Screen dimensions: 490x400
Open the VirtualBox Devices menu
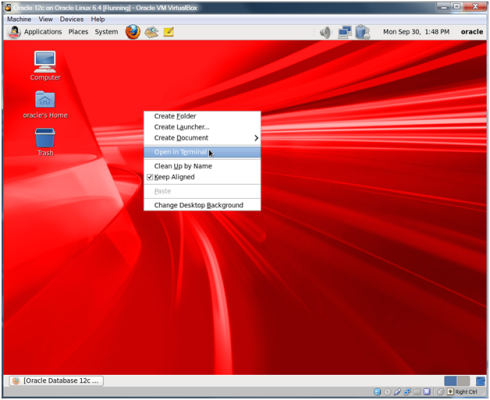(x=72, y=19)
